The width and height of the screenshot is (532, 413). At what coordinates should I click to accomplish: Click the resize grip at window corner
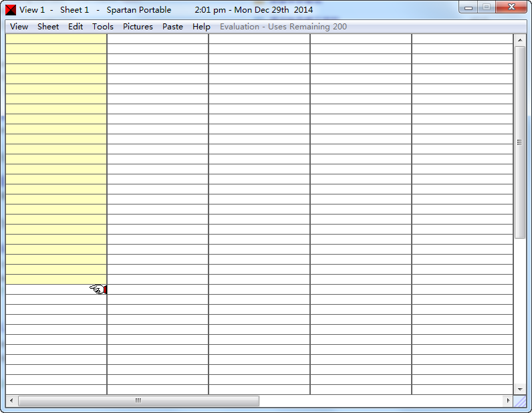520,401
